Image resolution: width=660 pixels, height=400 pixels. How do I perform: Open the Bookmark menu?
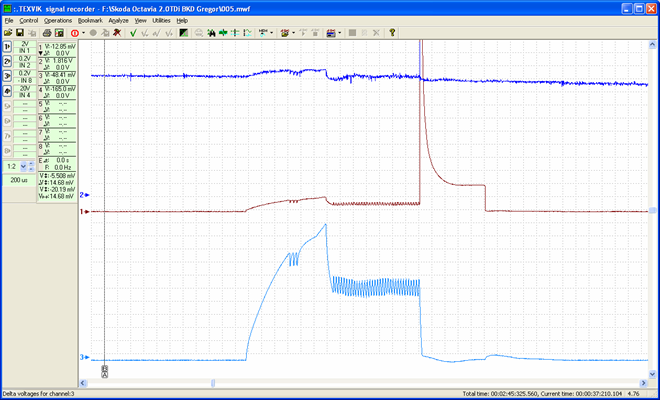[x=90, y=21]
